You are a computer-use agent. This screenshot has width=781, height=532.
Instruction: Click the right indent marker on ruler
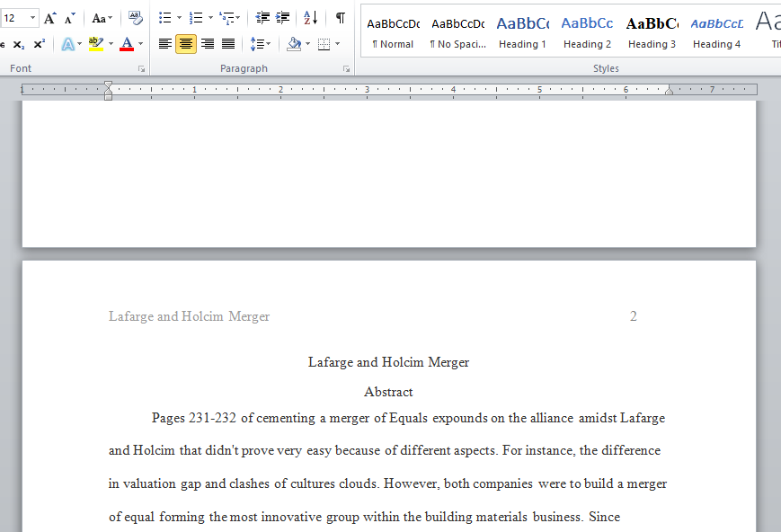point(669,90)
